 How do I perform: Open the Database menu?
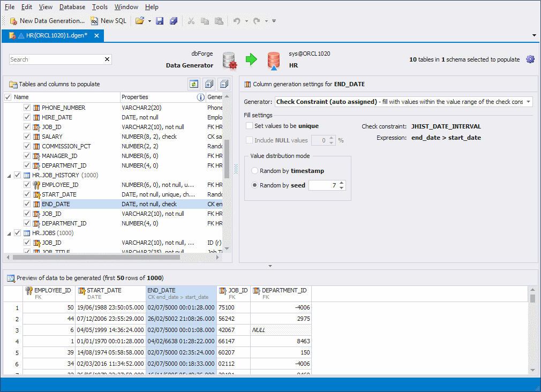tap(72, 7)
